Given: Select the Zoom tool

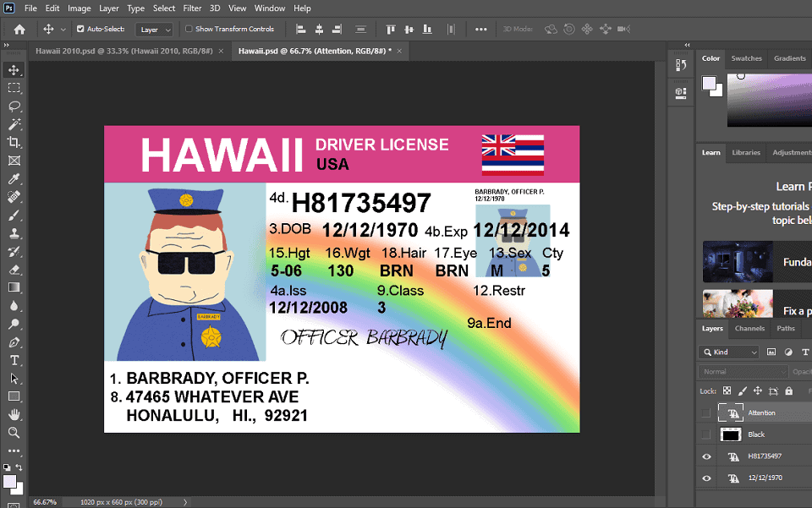Looking at the screenshot, I should point(14,433).
